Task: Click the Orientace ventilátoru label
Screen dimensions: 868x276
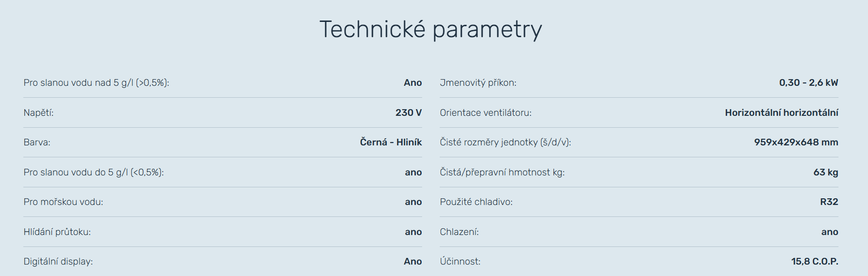Action: click(485, 113)
